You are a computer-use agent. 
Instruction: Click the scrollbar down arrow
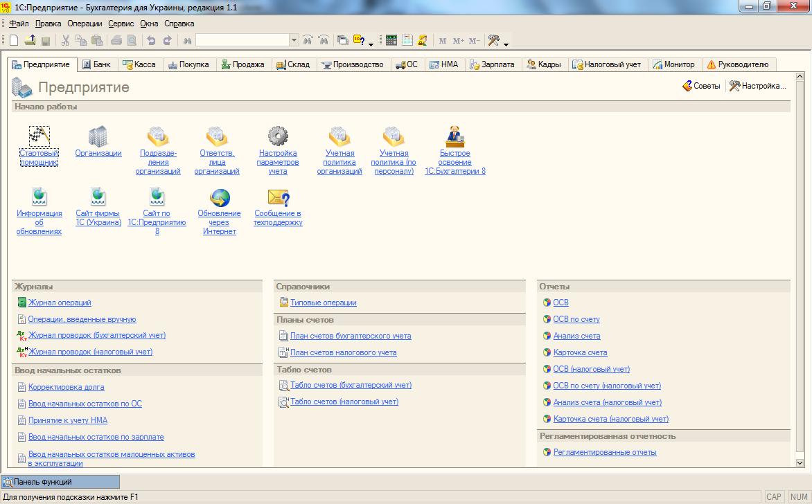[x=800, y=462]
